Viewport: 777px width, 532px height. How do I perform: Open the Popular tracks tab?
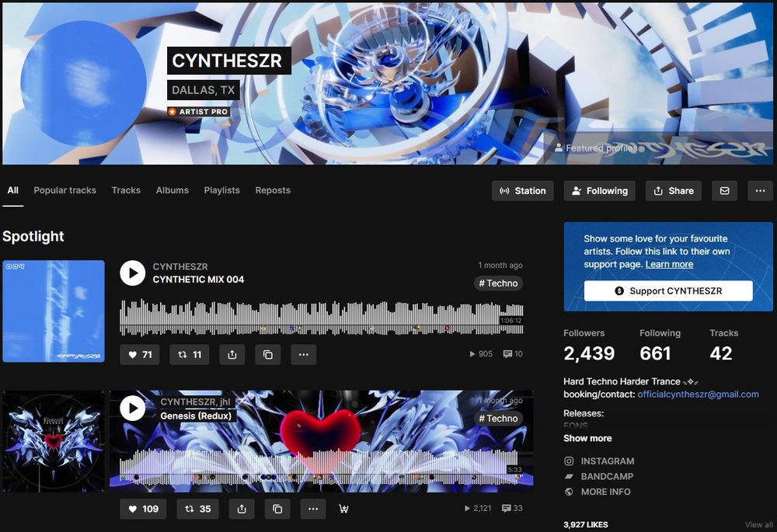click(x=65, y=190)
